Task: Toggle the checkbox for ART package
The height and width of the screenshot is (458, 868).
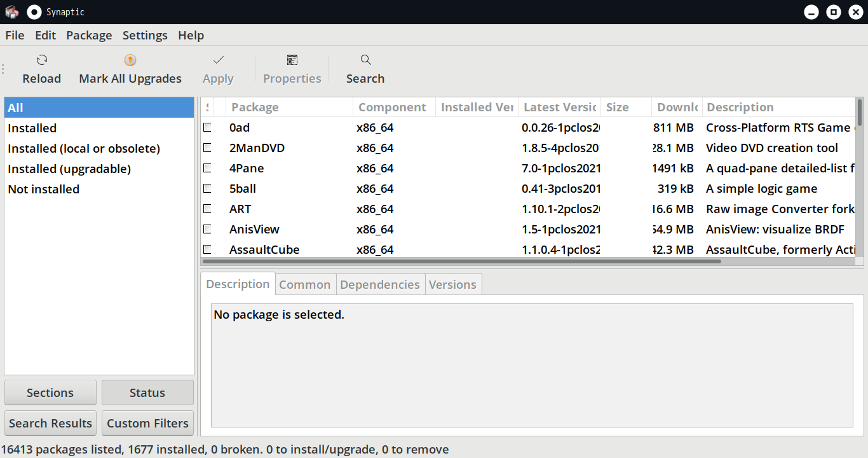Action: [x=207, y=209]
